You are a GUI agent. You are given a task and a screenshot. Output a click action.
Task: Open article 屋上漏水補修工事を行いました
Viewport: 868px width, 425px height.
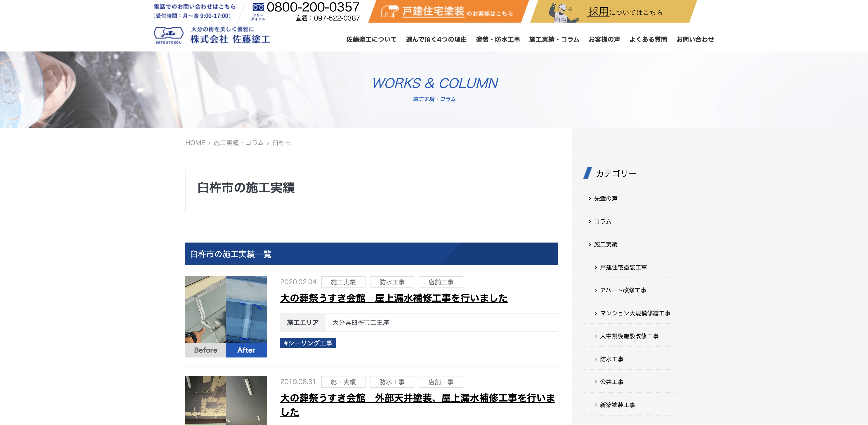[394, 298]
